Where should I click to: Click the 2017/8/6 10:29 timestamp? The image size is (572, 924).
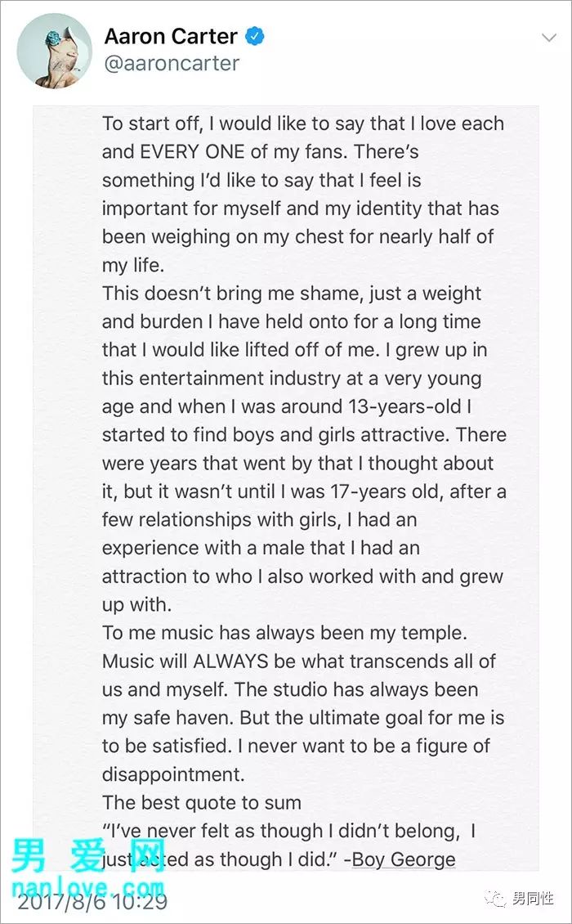[92, 901]
